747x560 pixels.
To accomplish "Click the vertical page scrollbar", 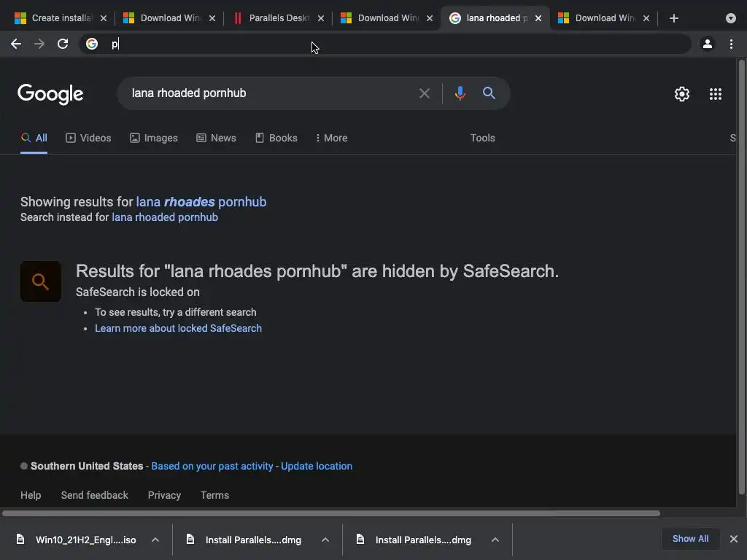I will [741, 277].
